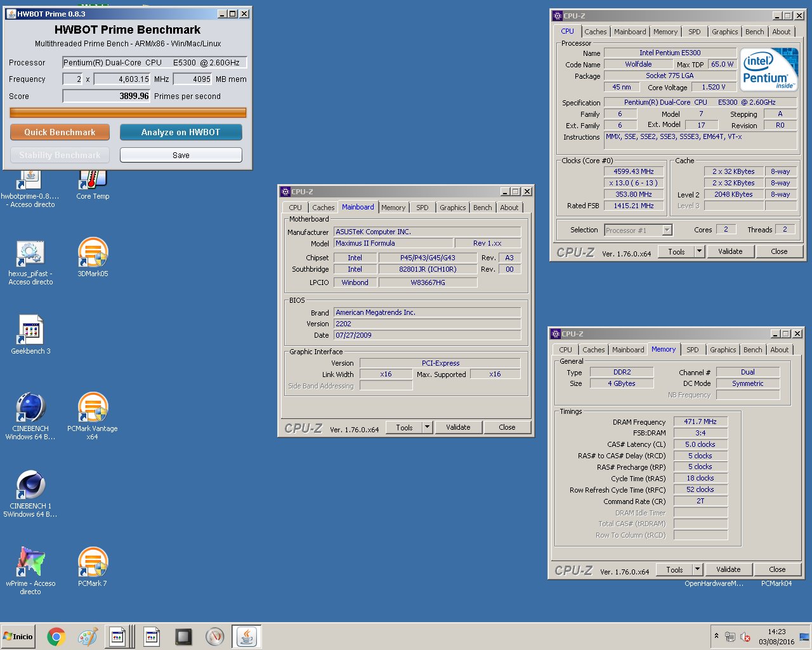Screen dimensions: 812x650
Task: Click the Frequency field showing 4,603.15
Action: [x=122, y=79]
